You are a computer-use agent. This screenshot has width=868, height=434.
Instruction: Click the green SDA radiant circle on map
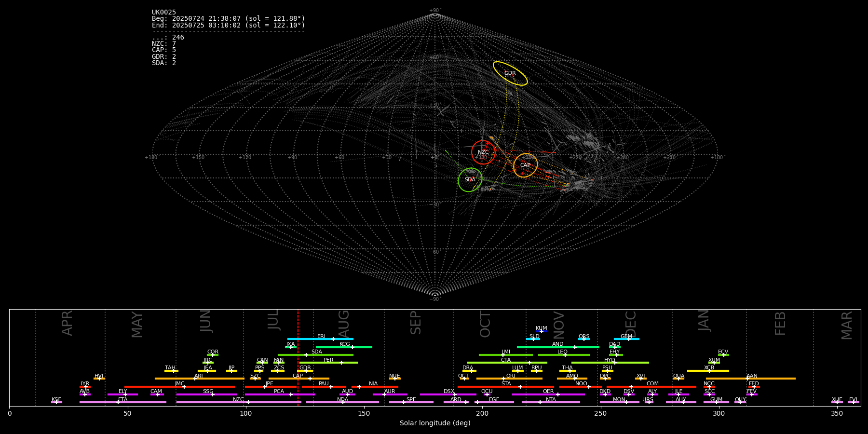pos(470,180)
